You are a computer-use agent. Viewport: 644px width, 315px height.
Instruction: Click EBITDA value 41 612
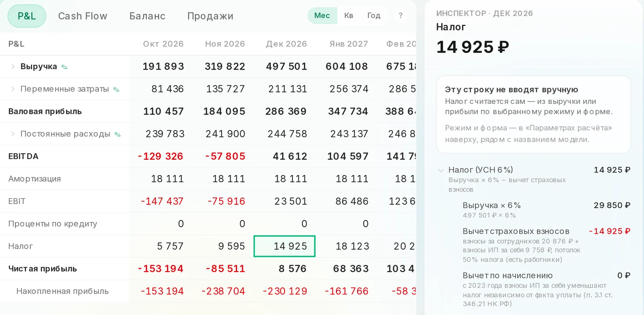(x=290, y=156)
